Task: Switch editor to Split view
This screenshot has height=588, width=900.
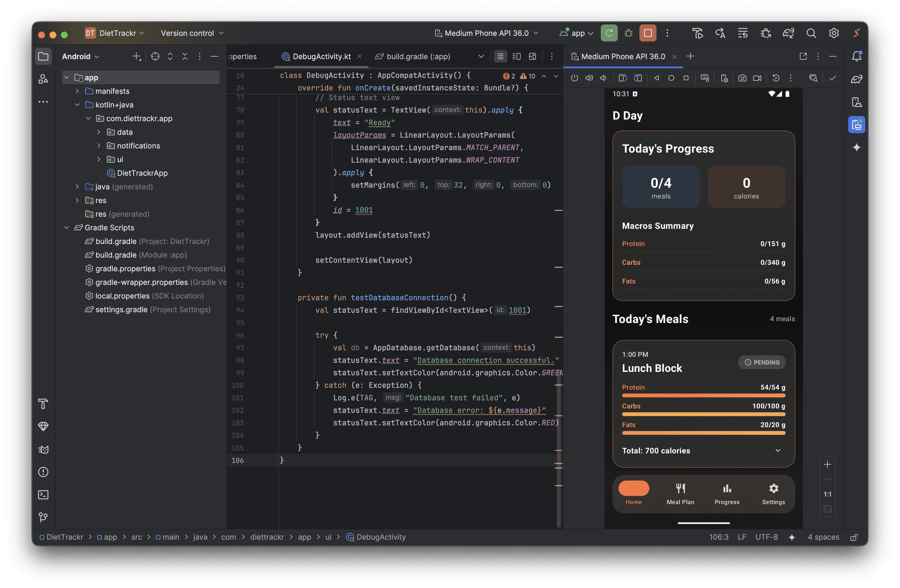Action: [516, 56]
